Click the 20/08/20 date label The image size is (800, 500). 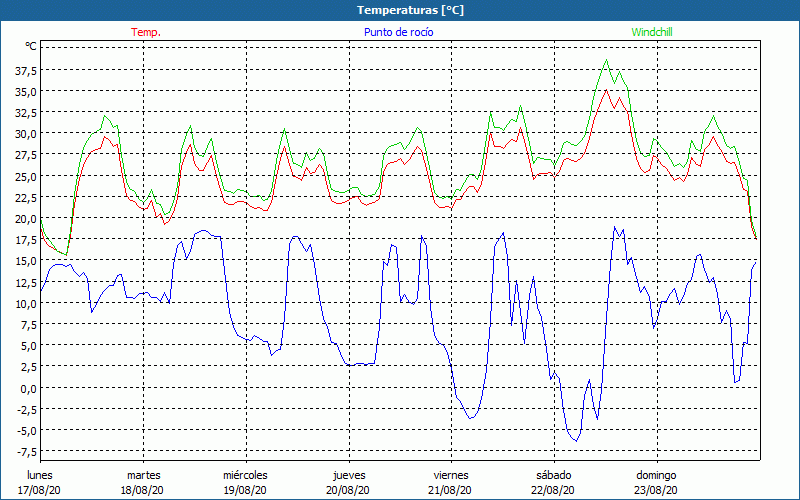click(348, 490)
